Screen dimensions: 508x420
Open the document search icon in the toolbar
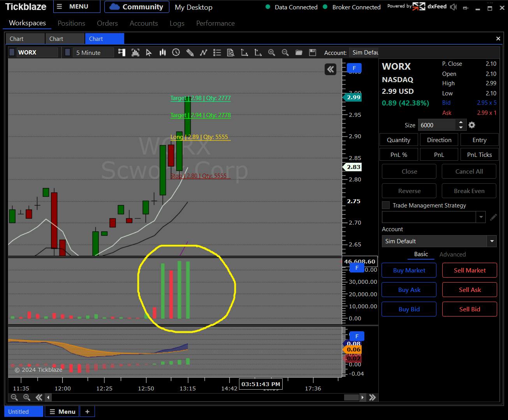(230, 53)
